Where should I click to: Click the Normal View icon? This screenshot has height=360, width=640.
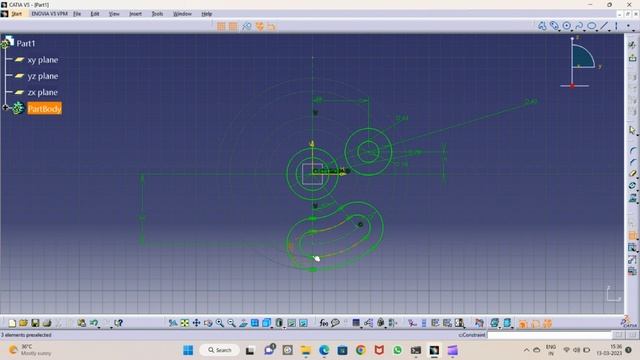[x=243, y=323]
